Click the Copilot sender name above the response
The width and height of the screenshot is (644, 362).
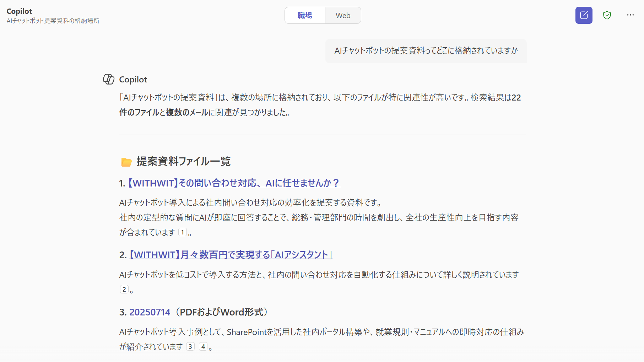(133, 80)
